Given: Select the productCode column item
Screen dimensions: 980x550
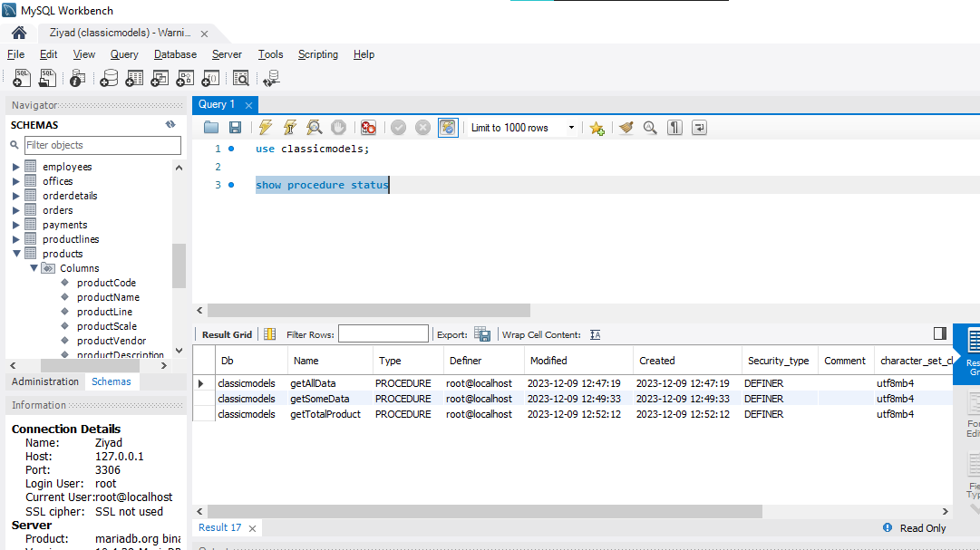Looking at the screenshot, I should tap(106, 283).
